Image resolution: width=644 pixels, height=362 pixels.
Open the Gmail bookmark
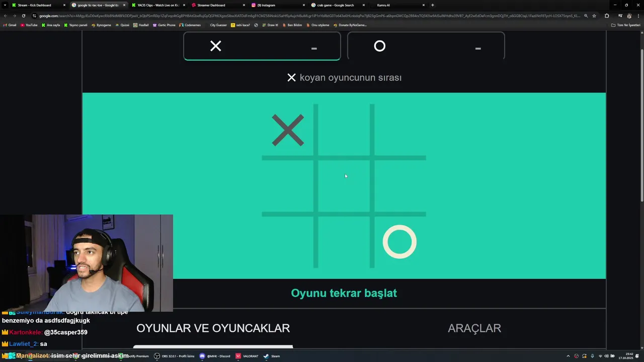10,25
